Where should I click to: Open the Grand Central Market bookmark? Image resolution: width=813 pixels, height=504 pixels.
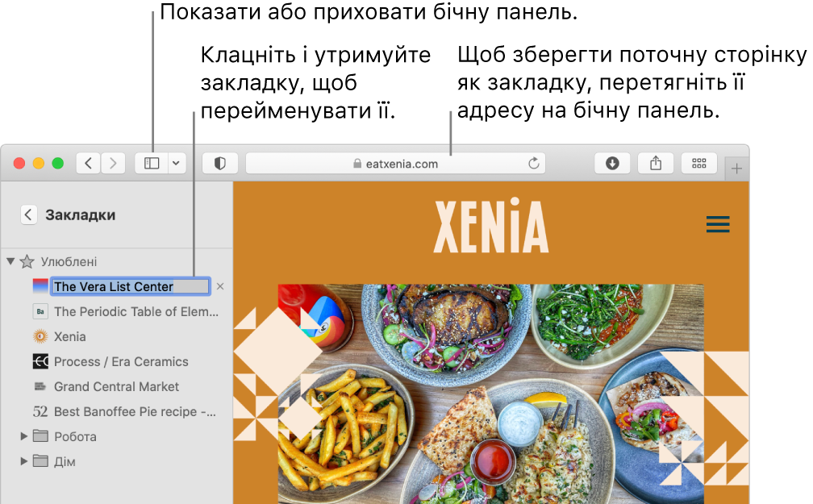point(116,386)
